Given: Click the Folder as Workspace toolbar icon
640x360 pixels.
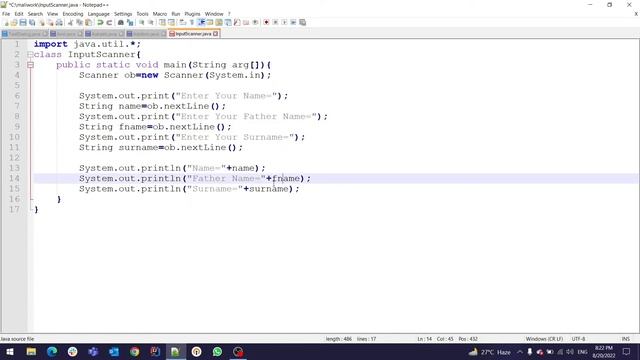Looking at the screenshot, I should pyautogui.click(x=246, y=22).
